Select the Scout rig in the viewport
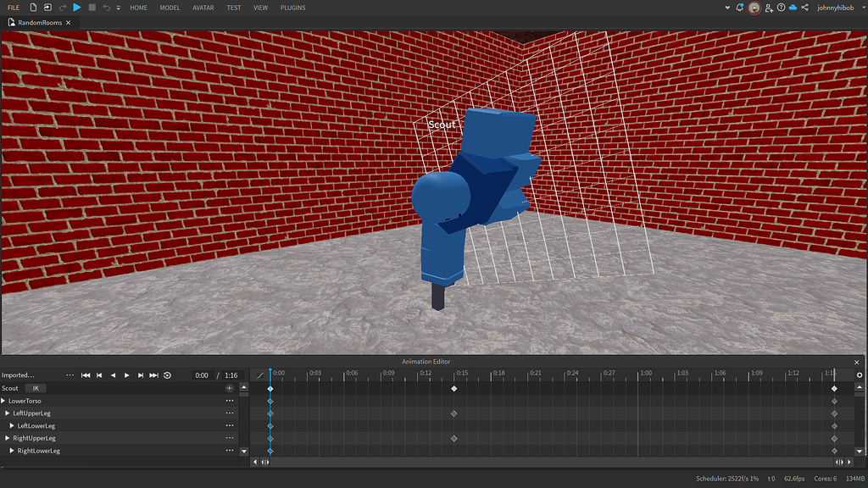The height and width of the screenshot is (488, 868). (476, 205)
